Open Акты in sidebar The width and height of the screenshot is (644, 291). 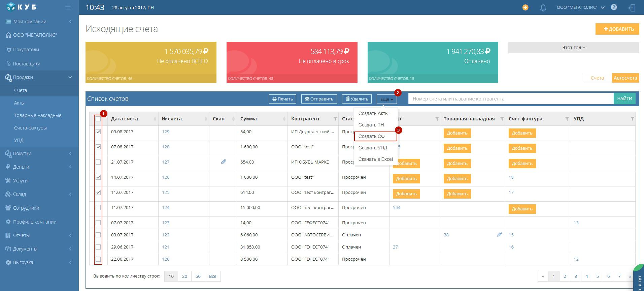click(x=19, y=103)
